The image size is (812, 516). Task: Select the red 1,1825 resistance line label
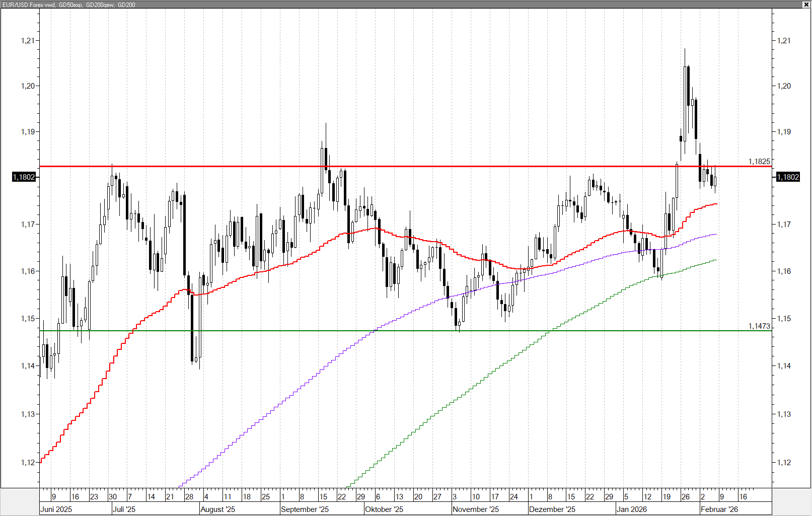pos(759,162)
